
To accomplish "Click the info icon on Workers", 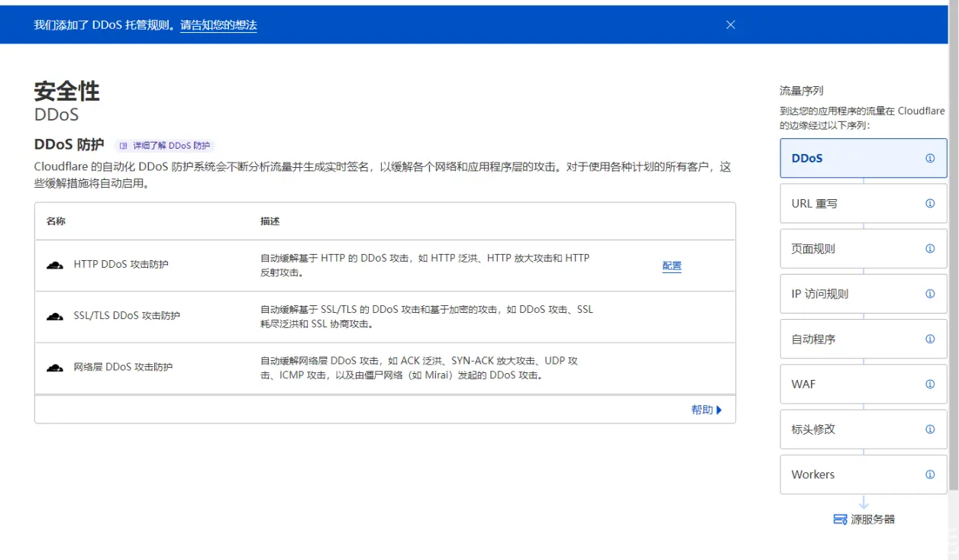I will pos(930,474).
